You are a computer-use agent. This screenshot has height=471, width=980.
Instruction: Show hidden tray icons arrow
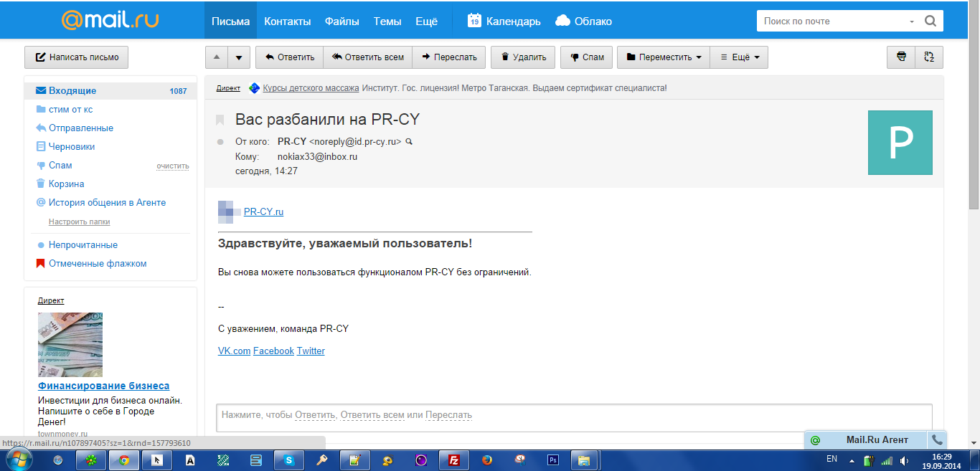click(852, 460)
